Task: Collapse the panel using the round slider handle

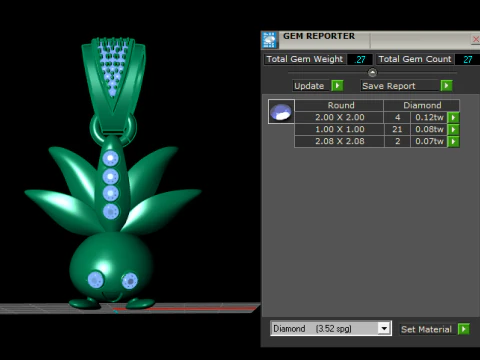Action: pyautogui.click(x=372, y=72)
